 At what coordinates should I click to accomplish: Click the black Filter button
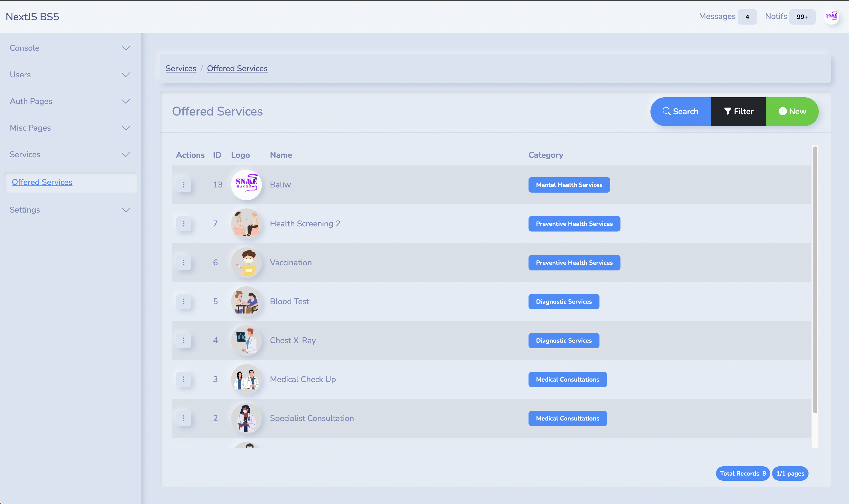point(738,111)
